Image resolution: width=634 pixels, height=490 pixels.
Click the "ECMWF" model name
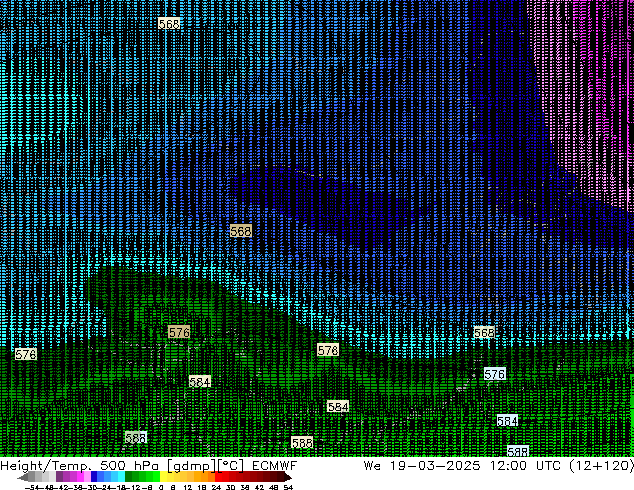[x=275, y=465]
